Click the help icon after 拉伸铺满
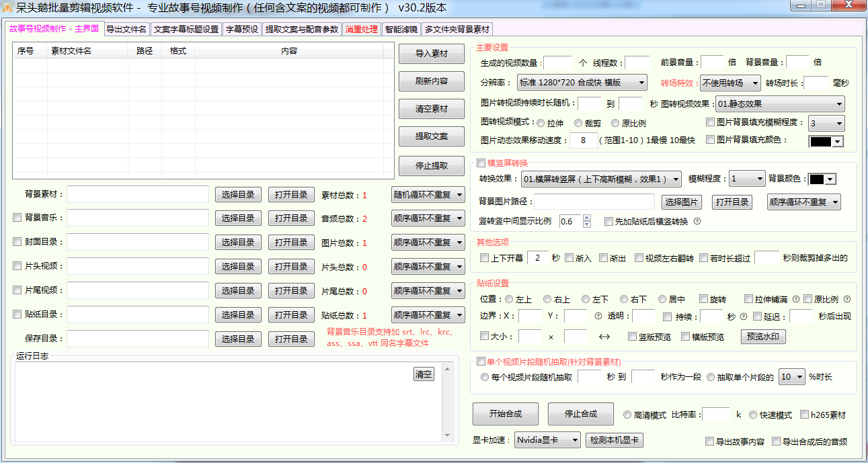The width and height of the screenshot is (868, 463). point(796,299)
